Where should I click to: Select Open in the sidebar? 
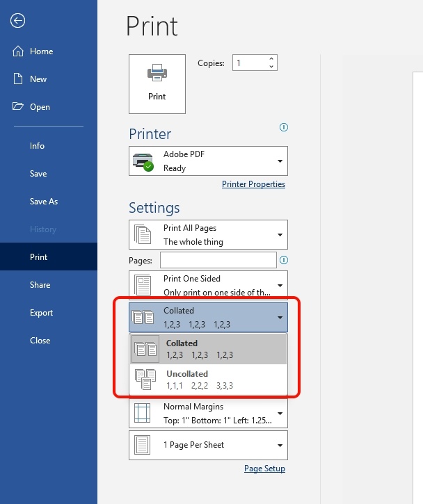[x=49, y=107]
